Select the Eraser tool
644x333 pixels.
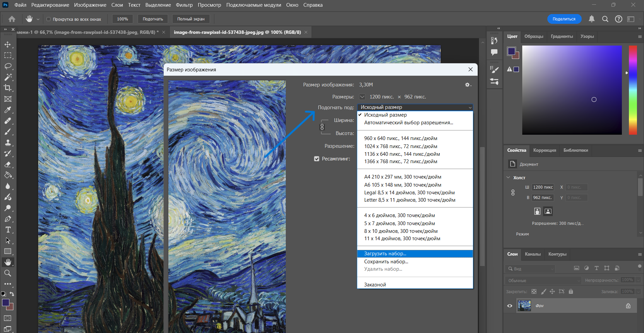point(8,164)
